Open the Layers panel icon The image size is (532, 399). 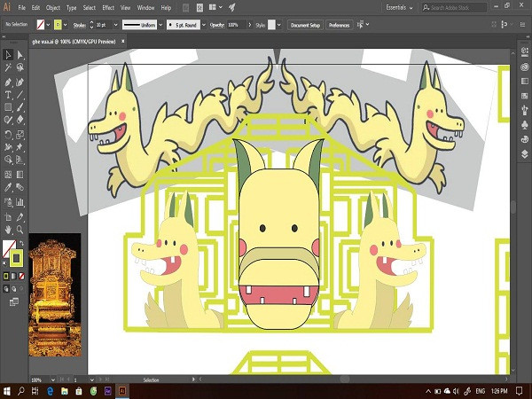click(x=524, y=153)
